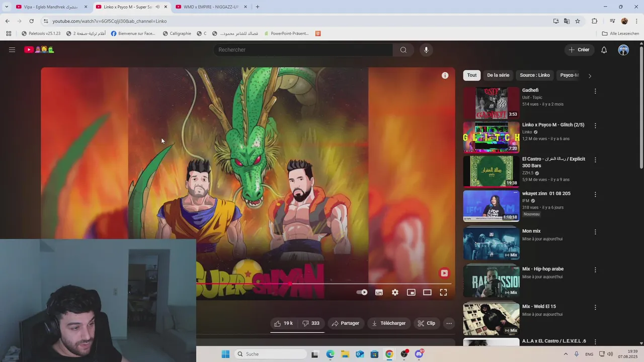
Task: Click the search magnifier button
Action: [403, 50]
